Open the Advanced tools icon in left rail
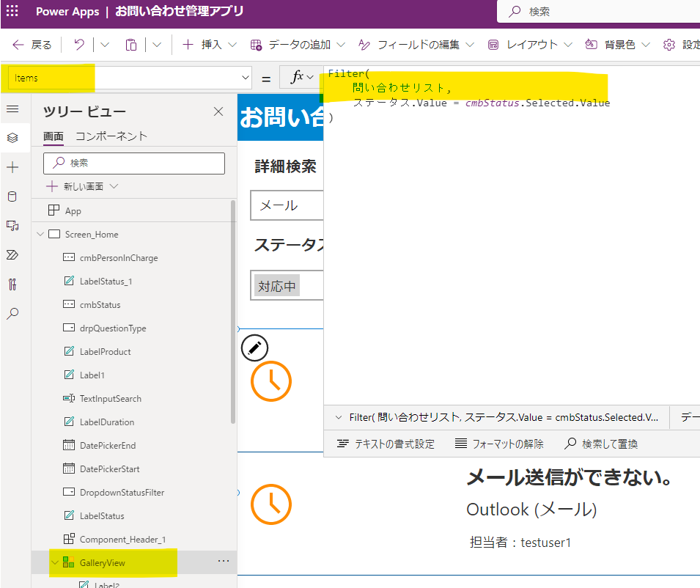Image resolution: width=700 pixels, height=588 pixels. coord(12,284)
